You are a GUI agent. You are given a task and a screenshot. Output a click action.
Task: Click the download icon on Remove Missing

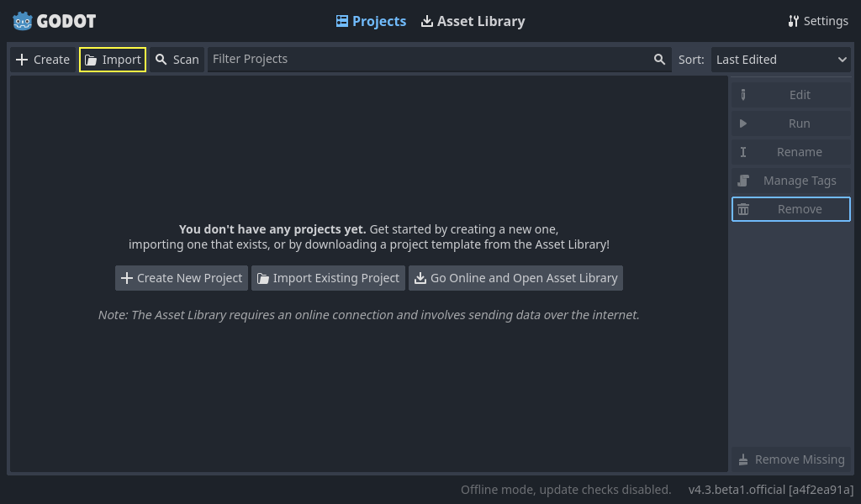click(743, 459)
